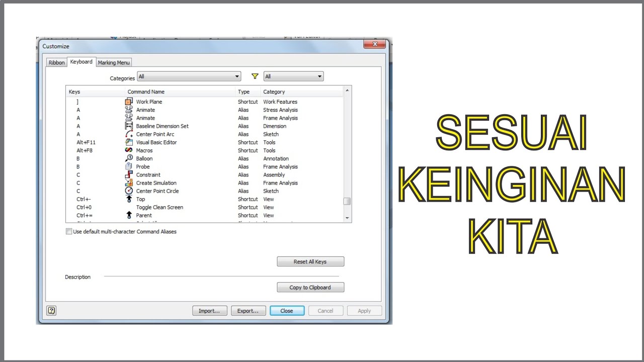Click the Parent view icon
The width and height of the screenshot is (644, 362).
(129, 215)
